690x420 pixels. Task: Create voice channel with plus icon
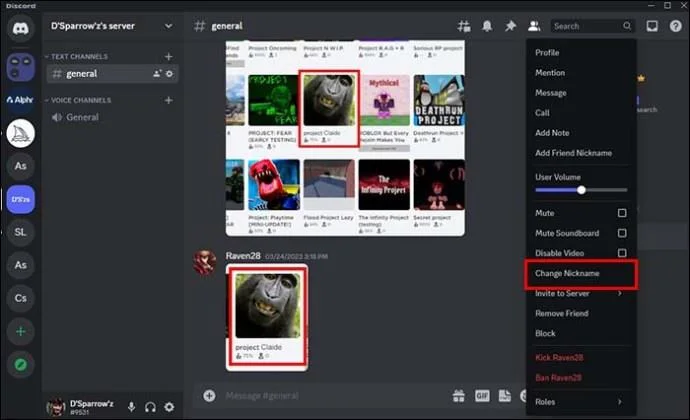coord(169,100)
